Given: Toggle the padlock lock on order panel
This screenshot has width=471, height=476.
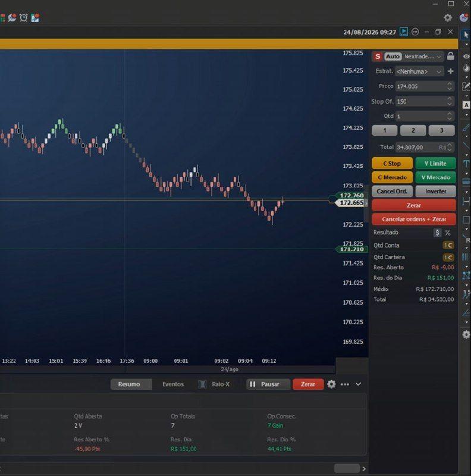Looking at the screenshot, I should (x=451, y=56).
